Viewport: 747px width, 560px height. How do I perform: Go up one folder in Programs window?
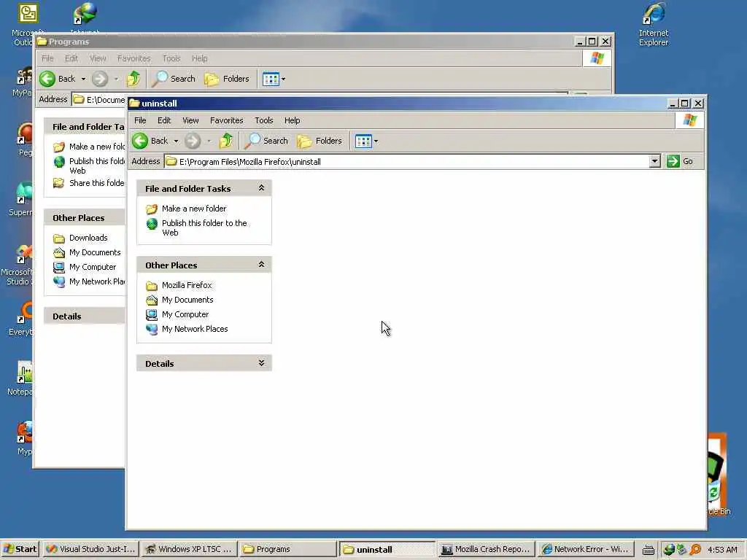pos(133,79)
